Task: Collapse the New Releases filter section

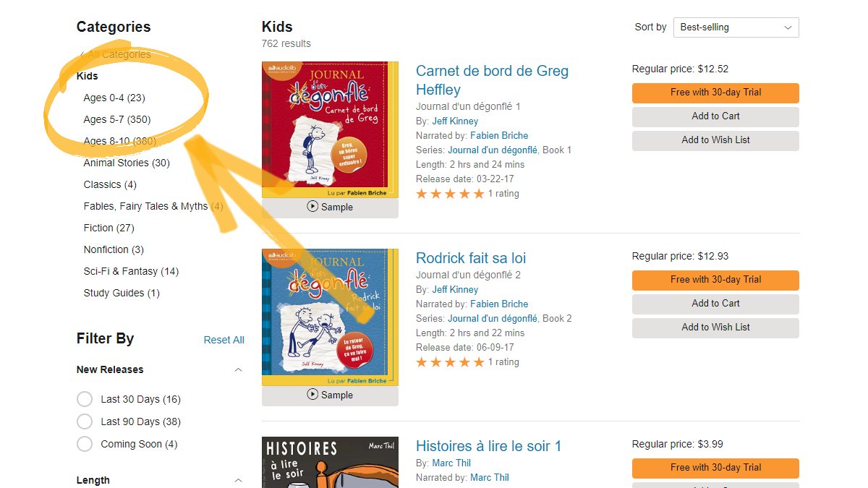Action: [x=239, y=369]
